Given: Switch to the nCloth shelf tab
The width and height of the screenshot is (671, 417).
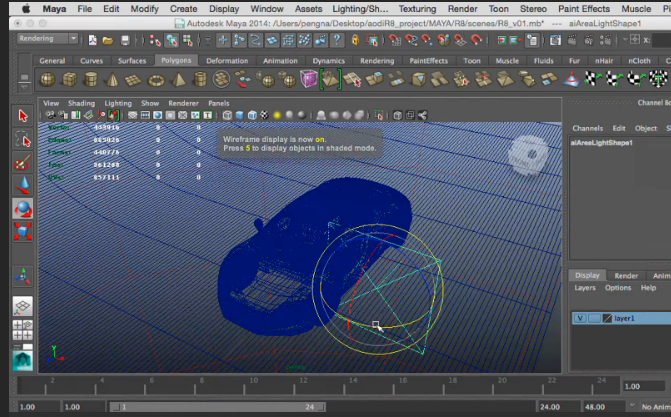Looking at the screenshot, I should [639, 61].
